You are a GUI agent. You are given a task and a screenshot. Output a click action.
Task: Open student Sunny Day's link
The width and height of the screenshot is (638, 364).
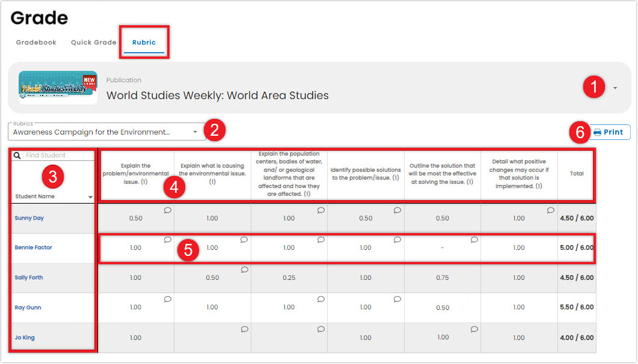point(29,218)
